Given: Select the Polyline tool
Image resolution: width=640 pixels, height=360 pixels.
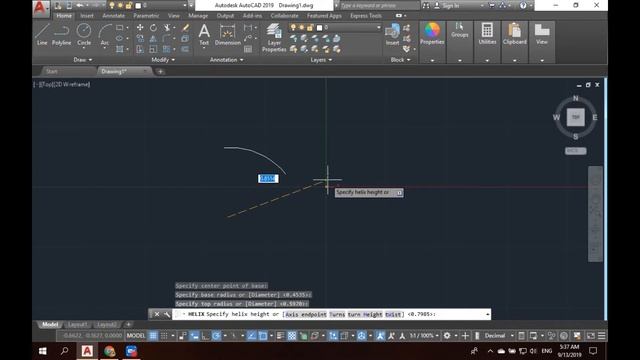Looking at the screenshot, I should click(x=62, y=34).
